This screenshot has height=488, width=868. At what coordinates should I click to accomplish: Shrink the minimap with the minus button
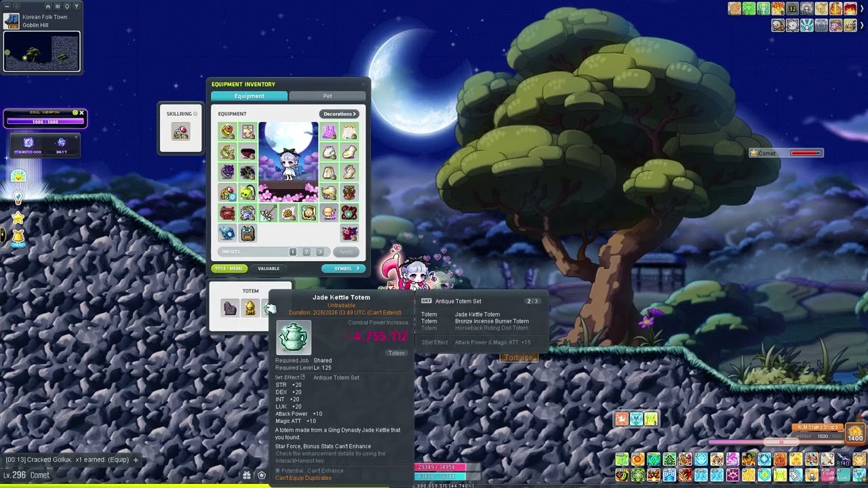click(6, 6)
